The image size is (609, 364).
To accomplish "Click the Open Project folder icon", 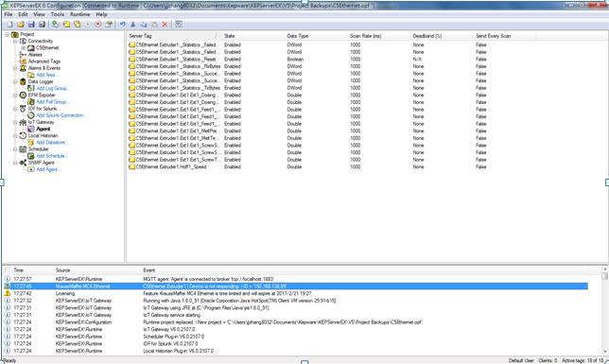I will [21, 24].
